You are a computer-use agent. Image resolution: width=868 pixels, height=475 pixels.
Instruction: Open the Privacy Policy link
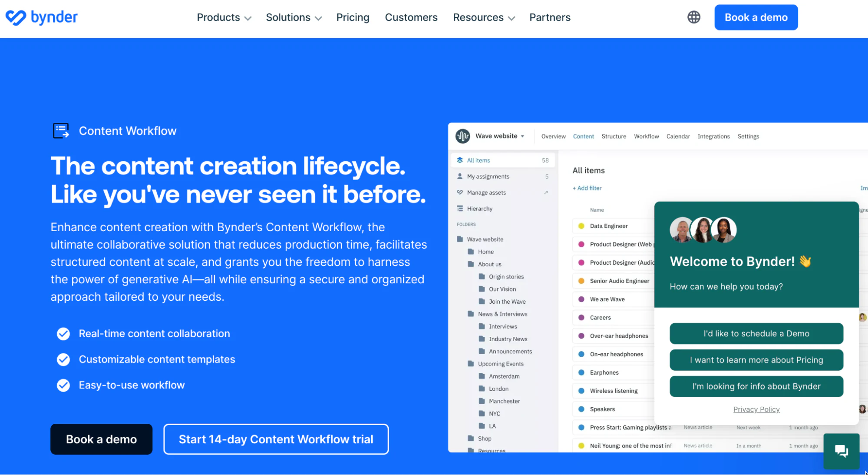[756, 409]
